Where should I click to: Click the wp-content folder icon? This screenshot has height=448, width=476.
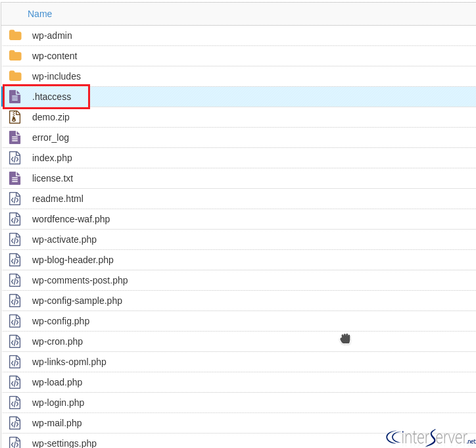click(x=15, y=56)
